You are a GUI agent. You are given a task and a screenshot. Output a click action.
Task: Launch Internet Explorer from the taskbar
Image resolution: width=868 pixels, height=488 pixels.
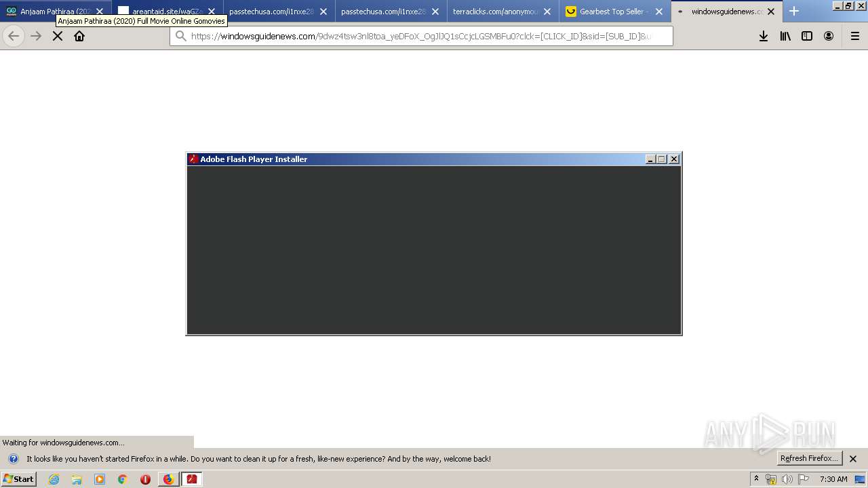[54, 479]
